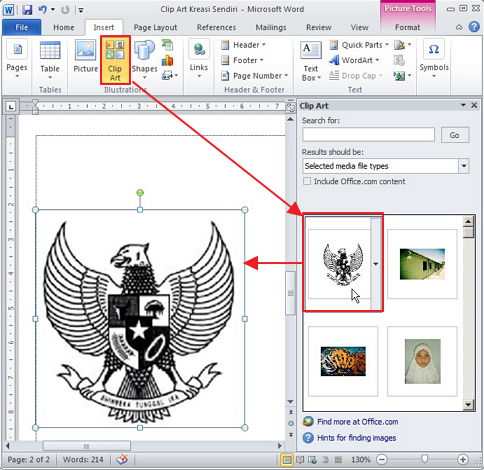The height and width of the screenshot is (470, 484).
Task: Click the Redo icon in quick access toolbar
Action: (65, 10)
